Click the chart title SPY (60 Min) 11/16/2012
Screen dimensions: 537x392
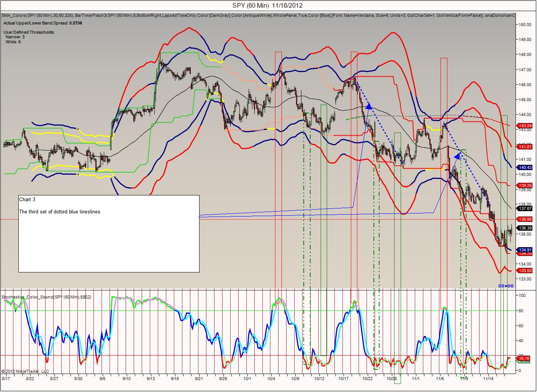pyautogui.click(x=267, y=5)
